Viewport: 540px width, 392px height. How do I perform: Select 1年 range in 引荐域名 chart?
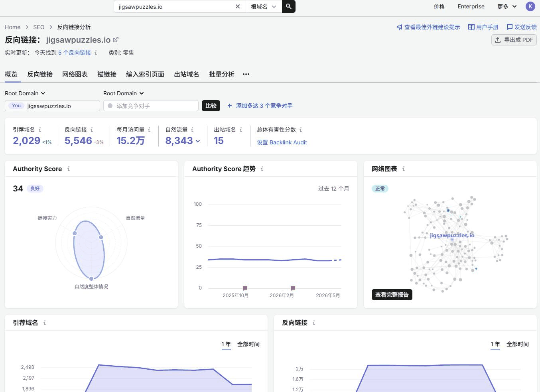[226, 344]
